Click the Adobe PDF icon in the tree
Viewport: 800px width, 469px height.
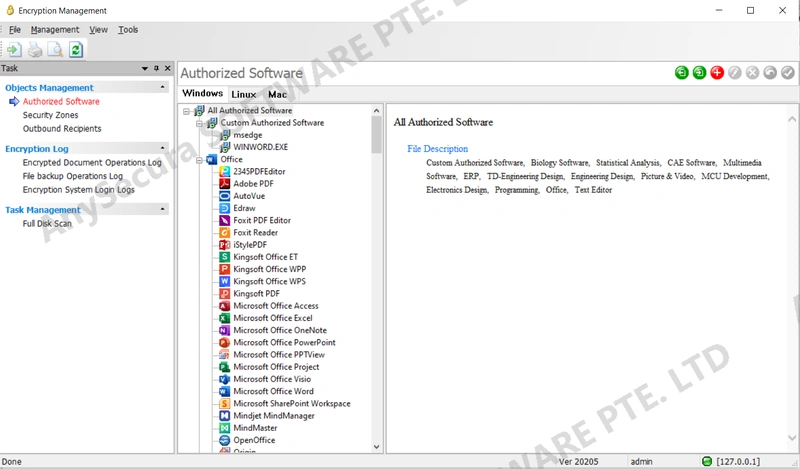[x=224, y=184]
